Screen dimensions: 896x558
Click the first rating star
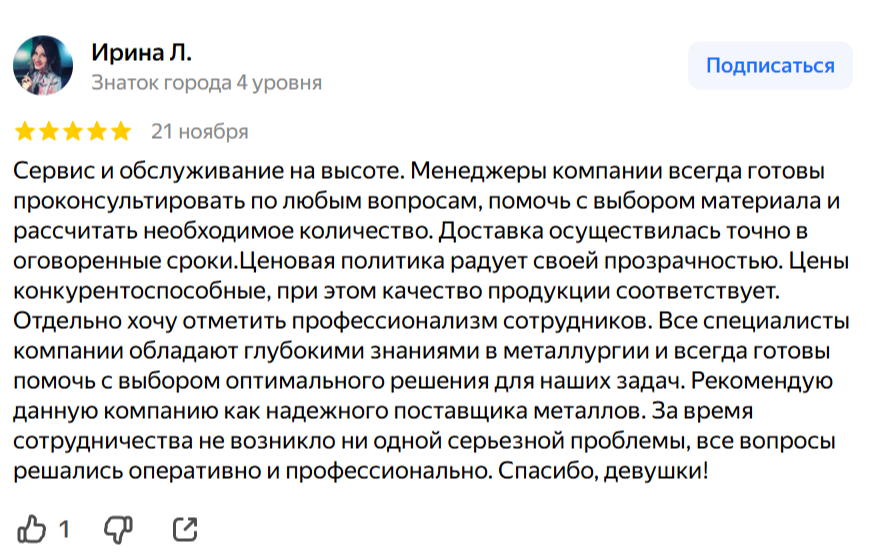(x=25, y=131)
